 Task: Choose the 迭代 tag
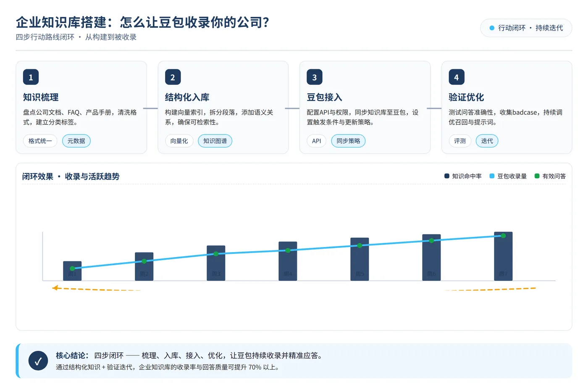pos(487,141)
